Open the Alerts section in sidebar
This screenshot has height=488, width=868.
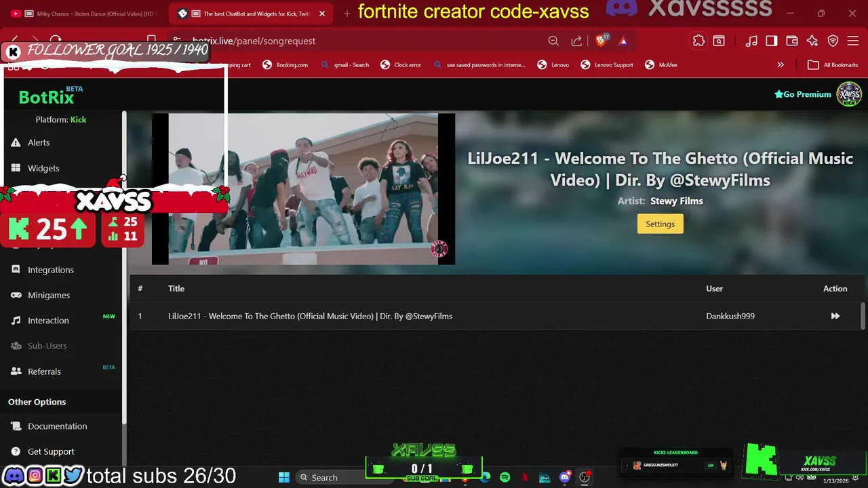pyautogui.click(x=39, y=142)
